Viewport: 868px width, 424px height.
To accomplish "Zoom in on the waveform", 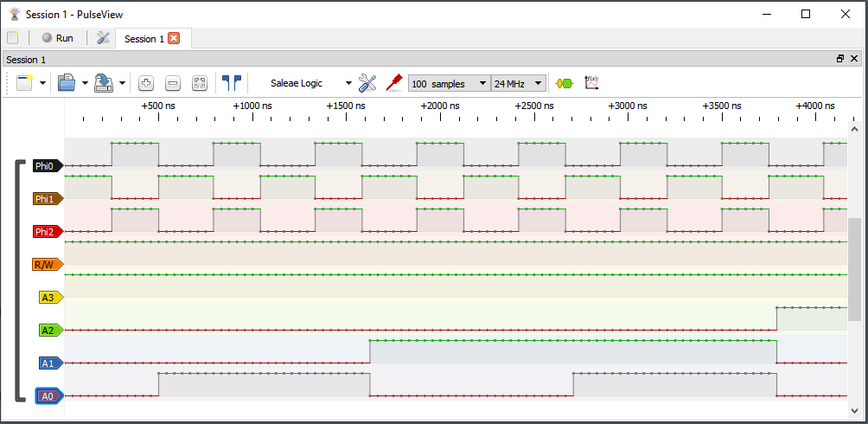I will click(x=146, y=83).
